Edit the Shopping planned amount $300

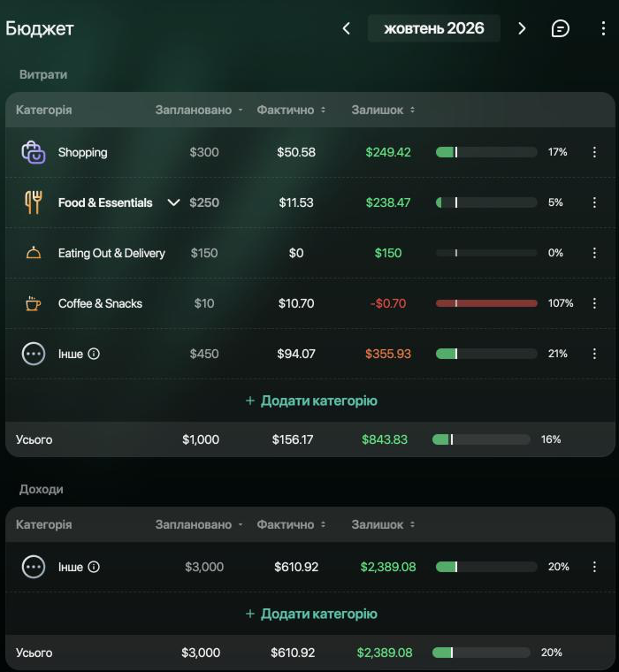(x=204, y=152)
